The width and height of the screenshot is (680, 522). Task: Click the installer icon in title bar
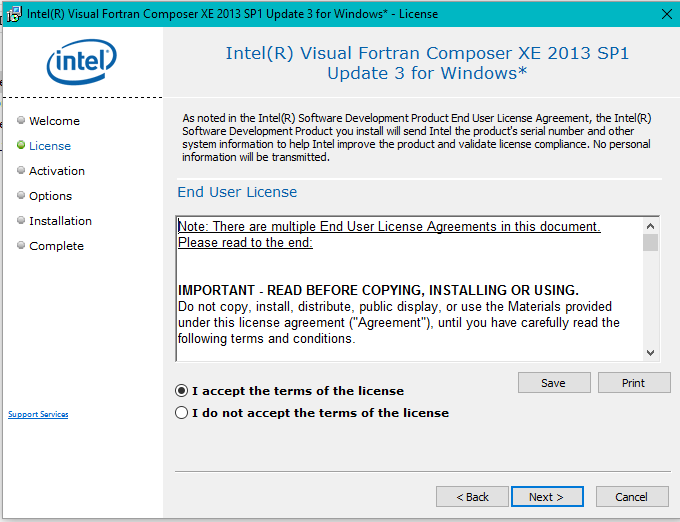pyautogui.click(x=14, y=14)
